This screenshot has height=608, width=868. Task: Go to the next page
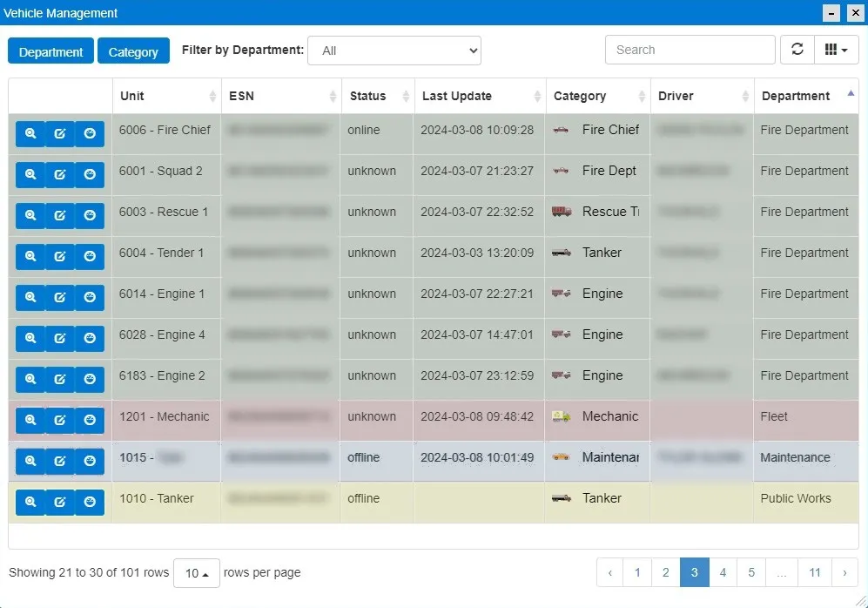[x=844, y=572]
